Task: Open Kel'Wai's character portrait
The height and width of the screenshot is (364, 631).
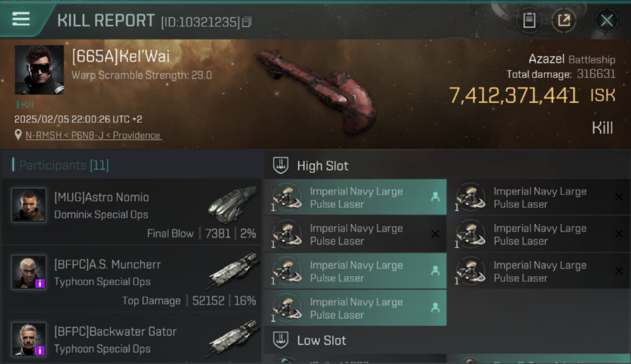Action: click(39, 70)
